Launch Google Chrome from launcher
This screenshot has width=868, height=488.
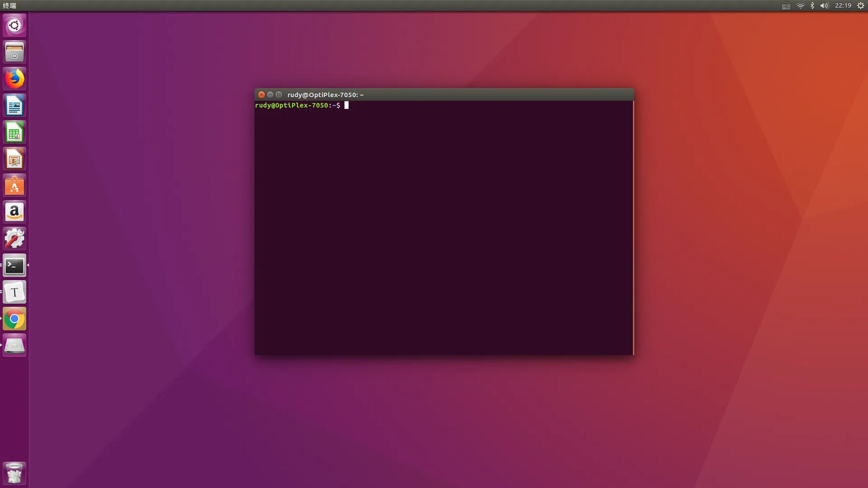coord(14,319)
